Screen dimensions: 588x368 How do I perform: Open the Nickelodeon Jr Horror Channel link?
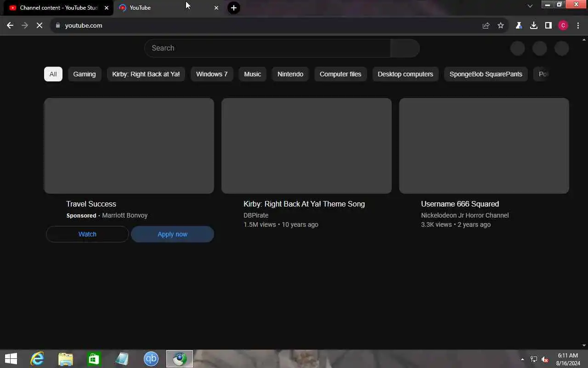[x=465, y=215]
